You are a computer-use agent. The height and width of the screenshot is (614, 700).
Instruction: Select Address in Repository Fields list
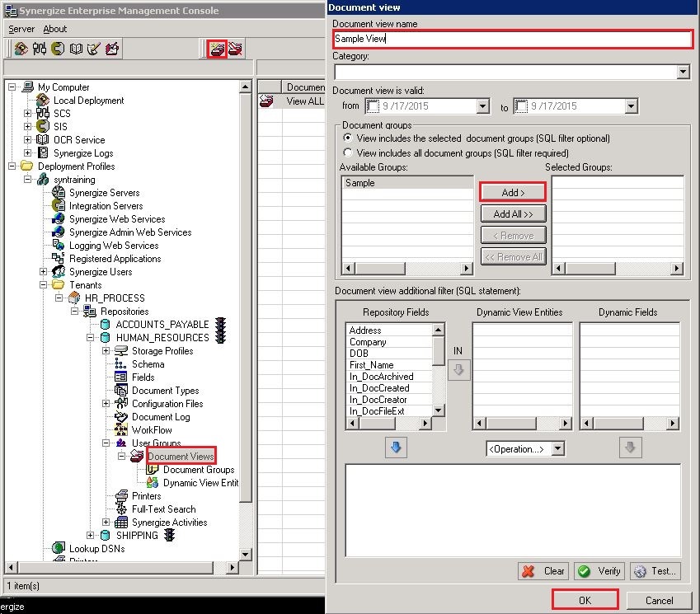tap(389, 330)
